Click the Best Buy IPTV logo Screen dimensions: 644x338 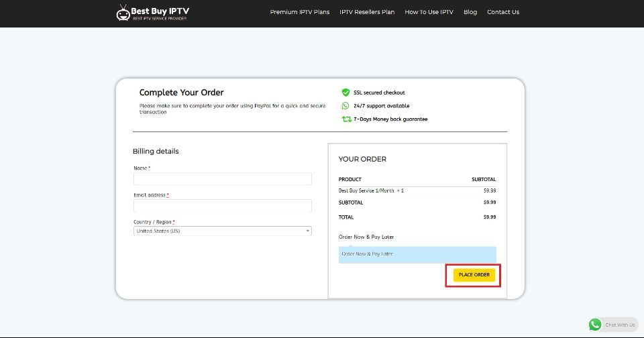coord(152,13)
